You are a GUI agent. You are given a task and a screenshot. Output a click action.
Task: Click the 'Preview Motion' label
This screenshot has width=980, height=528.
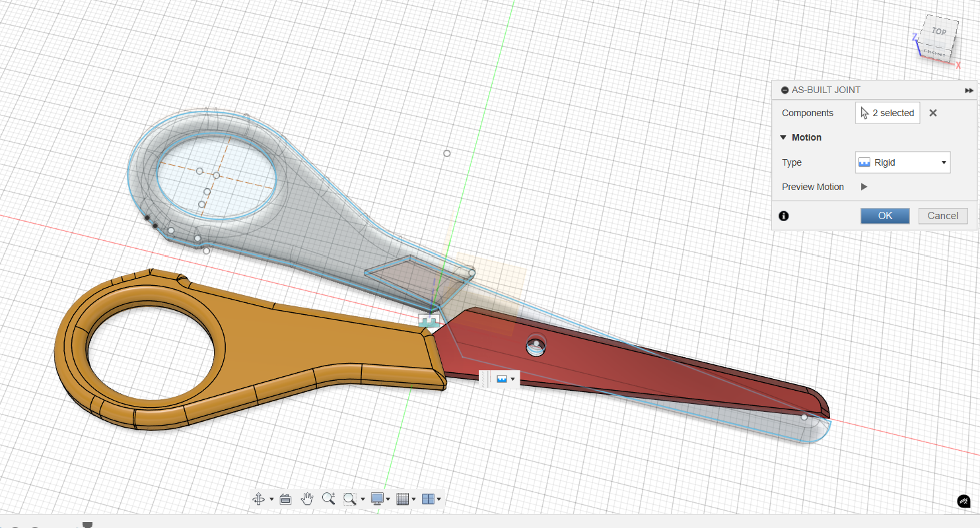click(x=813, y=187)
